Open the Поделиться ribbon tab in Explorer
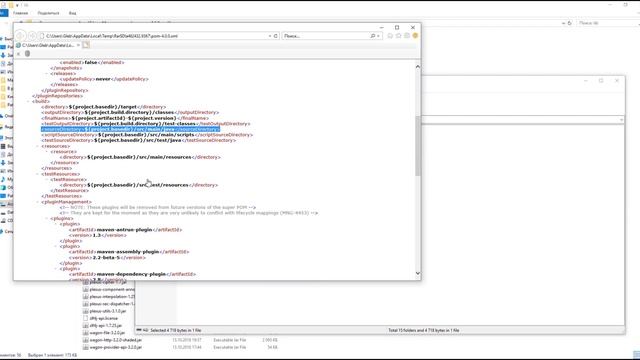The width and height of the screenshot is (640, 360). click(48, 13)
